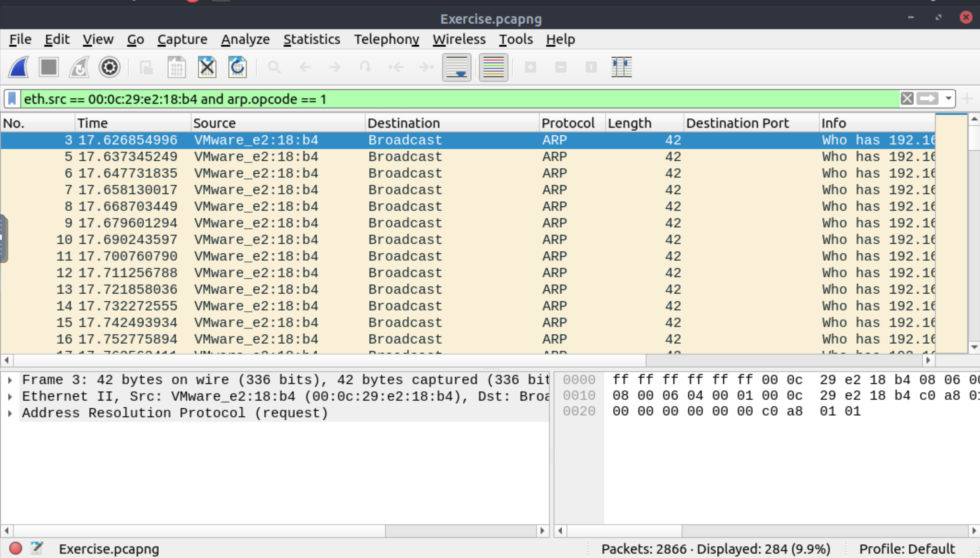Edit capture file properties icon
980x558 pixels.
pyautogui.click(x=37, y=548)
